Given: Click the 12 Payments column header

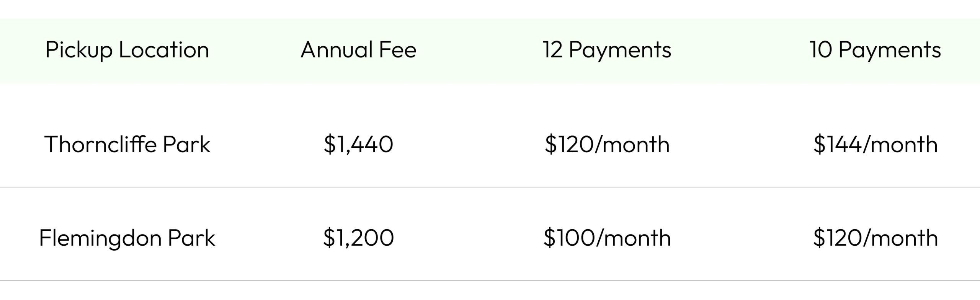Looking at the screenshot, I should (607, 50).
